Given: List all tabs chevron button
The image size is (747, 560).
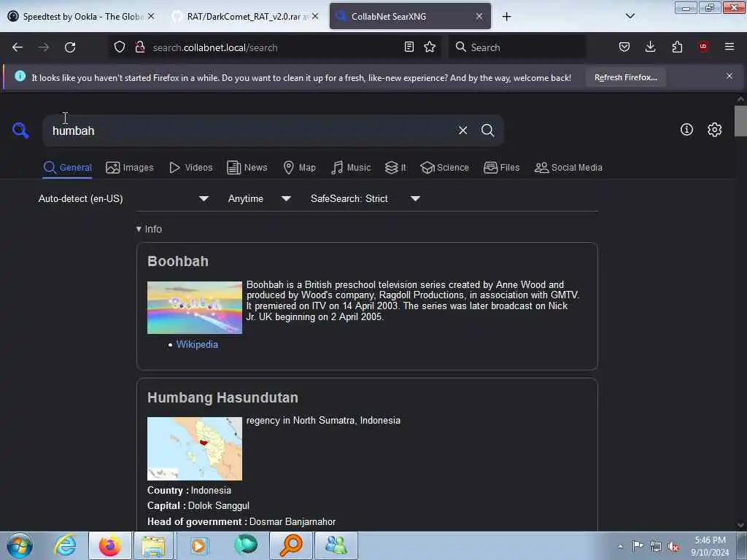Looking at the screenshot, I should coord(630,16).
